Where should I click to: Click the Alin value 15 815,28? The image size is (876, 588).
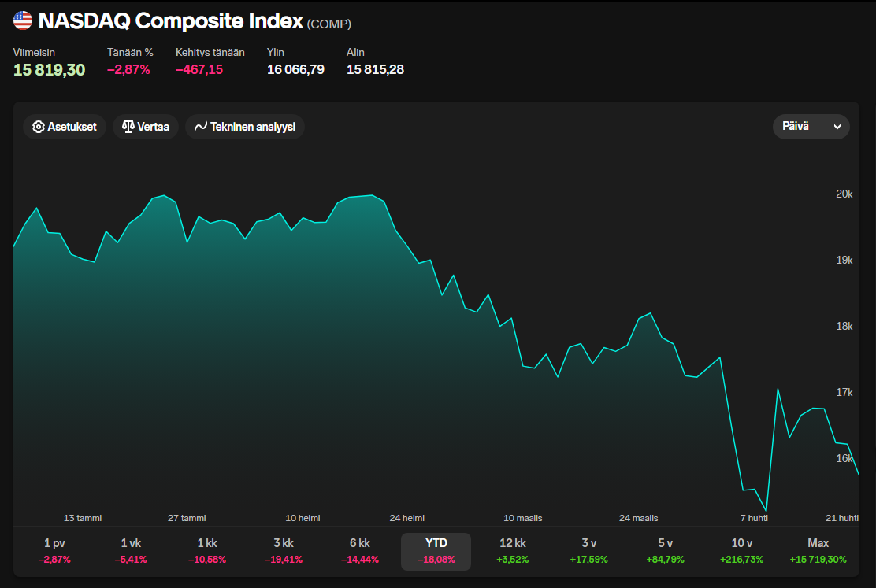[375, 70]
